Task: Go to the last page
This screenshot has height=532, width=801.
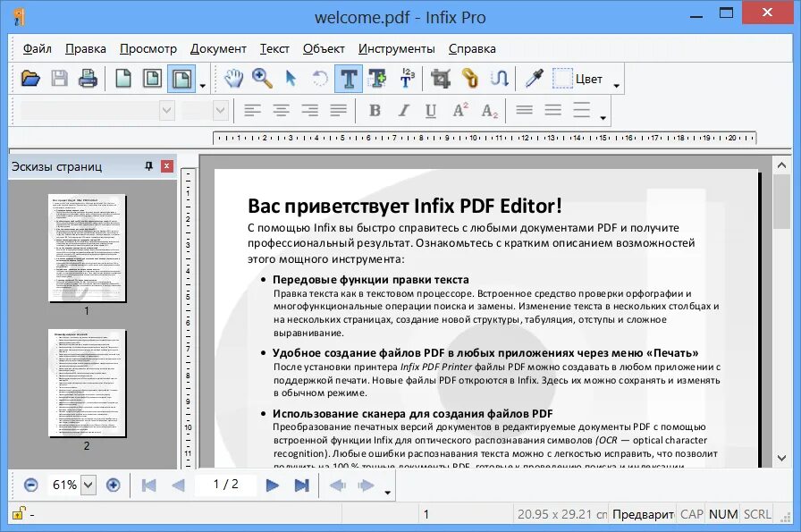Action: click(x=302, y=485)
